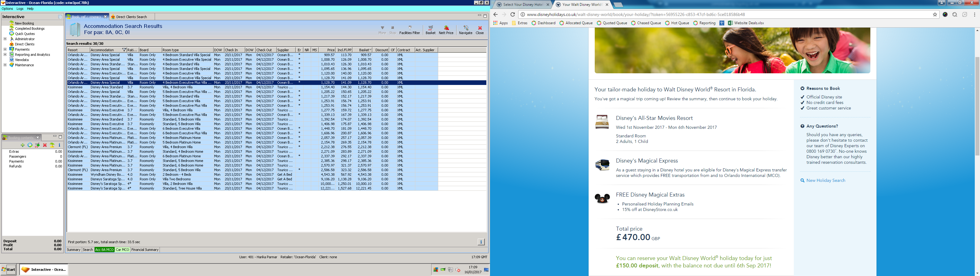
Task: Open the Car MCO bottom tab
Action: coord(122,250)
